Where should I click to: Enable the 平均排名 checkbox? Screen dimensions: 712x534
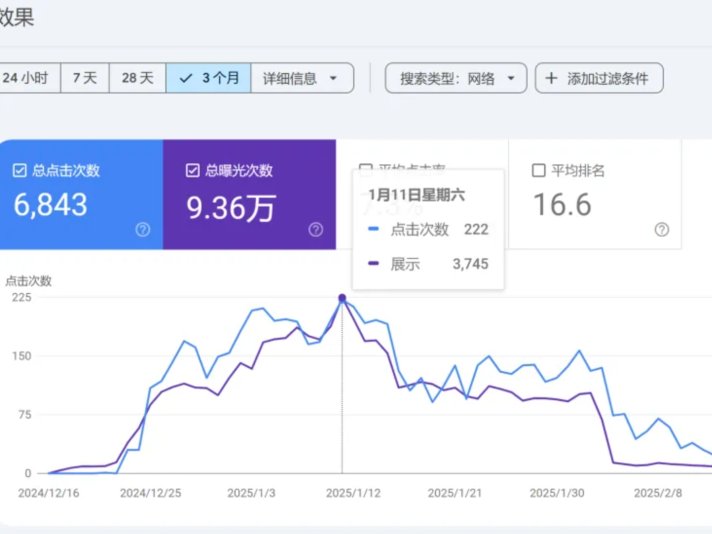(x=539, y=171)
